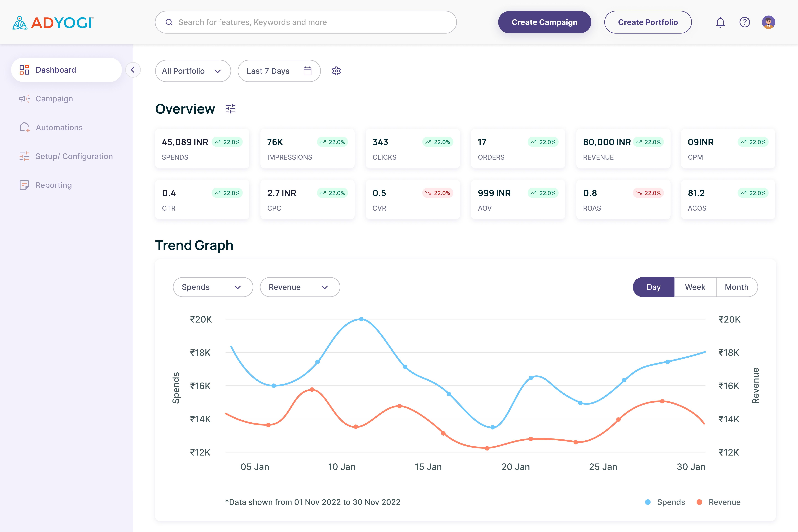This screenshot has height=532, width=798.
Task: Click the ACOS upward trend badge
Action: pos(753,193)
